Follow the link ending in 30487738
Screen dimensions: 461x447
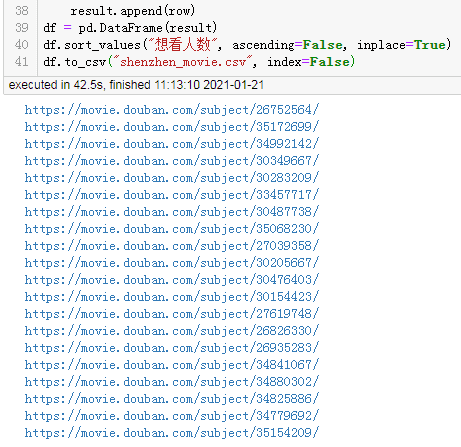[x=172, y=212]
